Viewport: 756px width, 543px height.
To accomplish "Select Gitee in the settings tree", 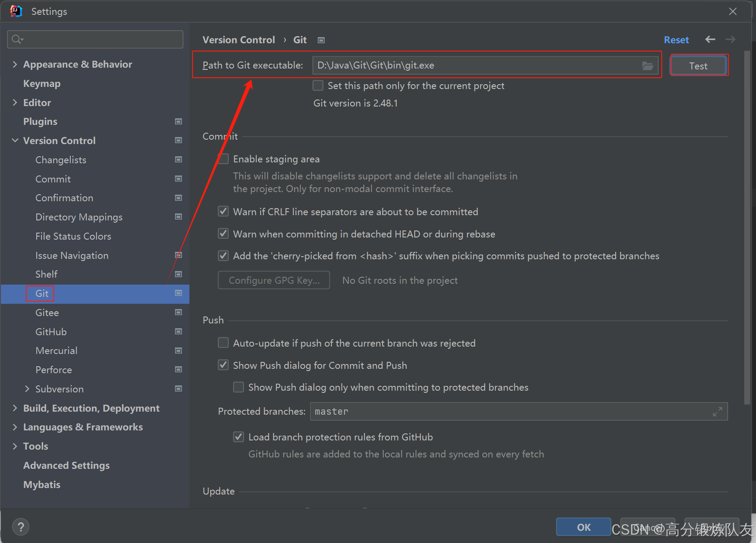I will [47, 313].
